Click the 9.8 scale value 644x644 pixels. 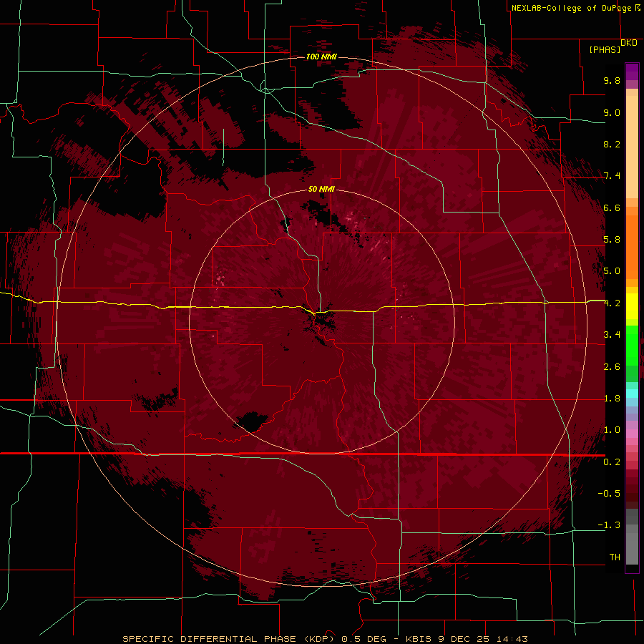(x=612, y=80)
